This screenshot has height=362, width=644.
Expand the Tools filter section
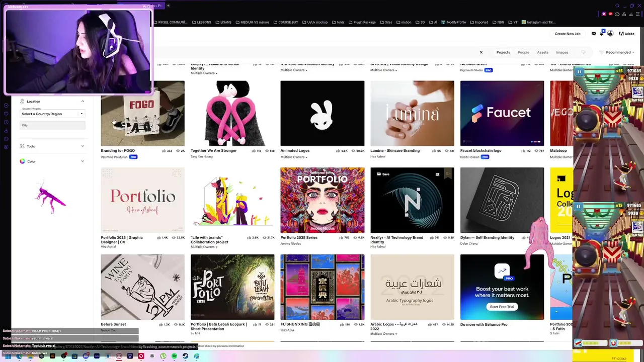[83, 146]
